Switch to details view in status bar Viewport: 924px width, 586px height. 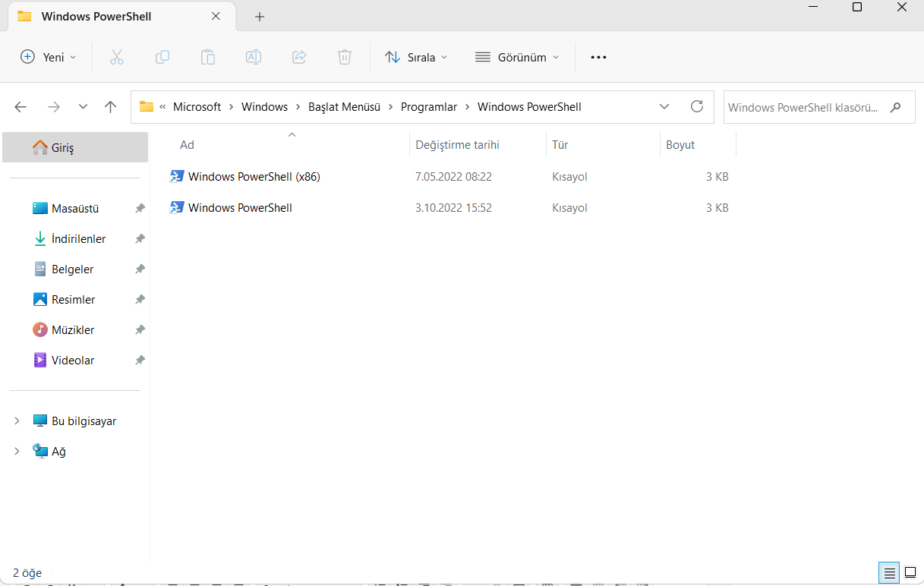tap(889, 572)
